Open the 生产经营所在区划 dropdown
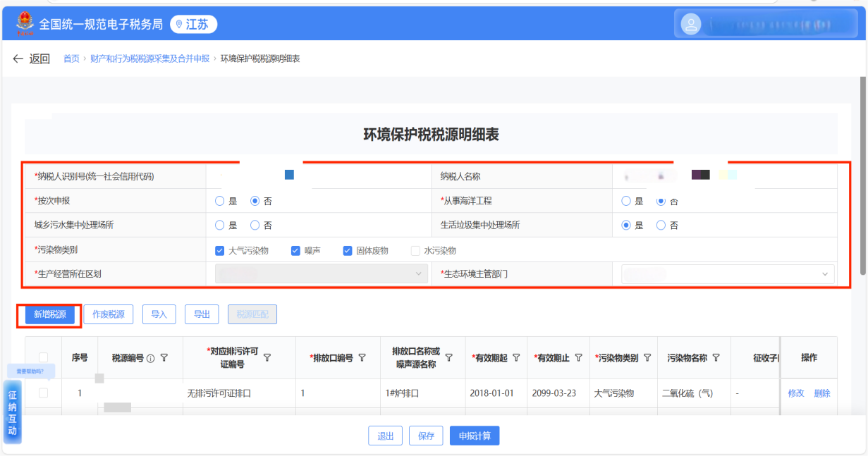868x456 pixels. pyautogui.click(x=321, y=273)
